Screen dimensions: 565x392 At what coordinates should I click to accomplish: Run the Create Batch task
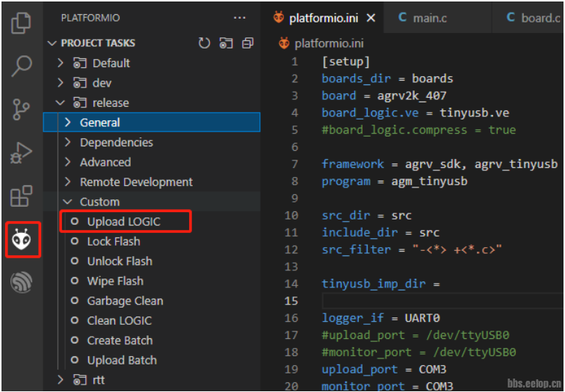[120, 340]
